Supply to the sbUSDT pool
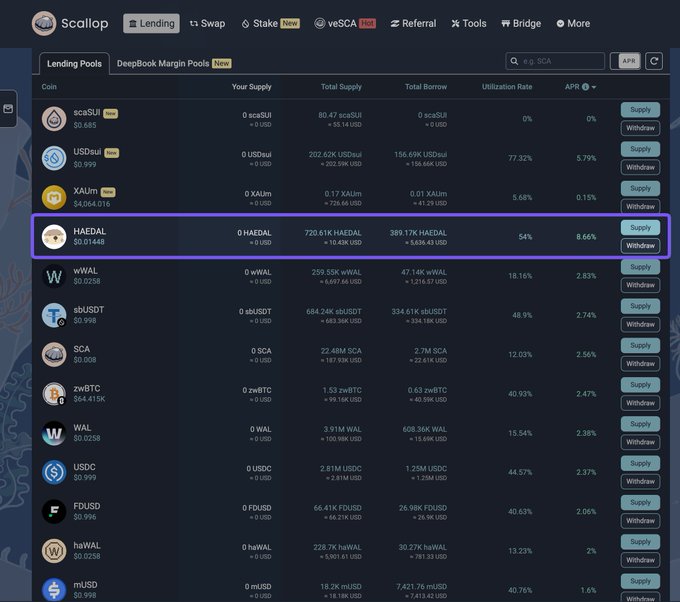680x602 pixels. click(640, 306)
